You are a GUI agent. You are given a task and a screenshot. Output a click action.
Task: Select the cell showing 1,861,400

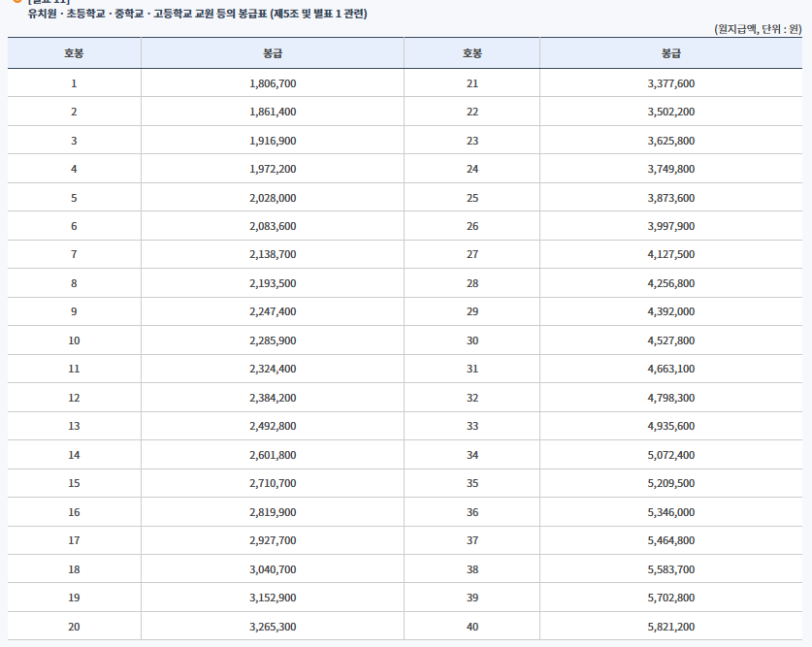[x=273, y=112]
